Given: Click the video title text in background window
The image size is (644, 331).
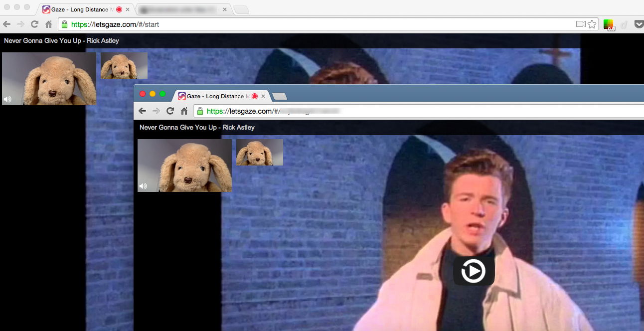Looking at the screenshot, I should click(61, 40).
